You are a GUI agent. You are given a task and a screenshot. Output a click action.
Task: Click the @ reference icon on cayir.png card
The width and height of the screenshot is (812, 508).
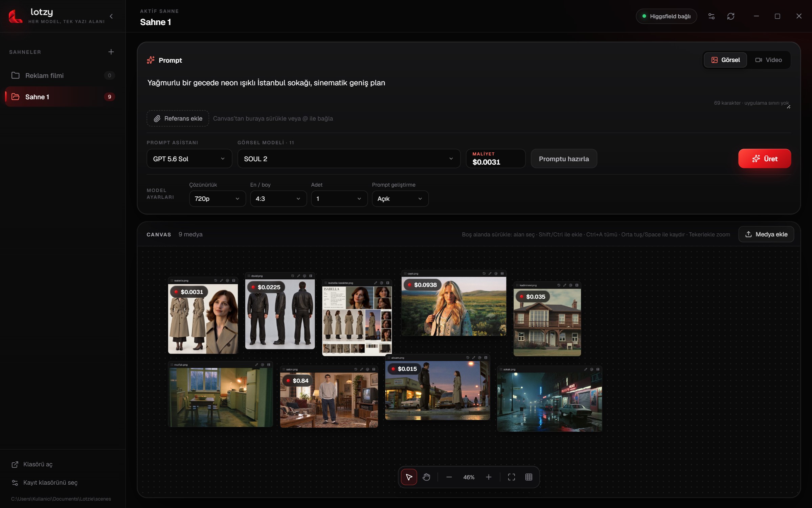pyautogui.click(x=496, y=273)
